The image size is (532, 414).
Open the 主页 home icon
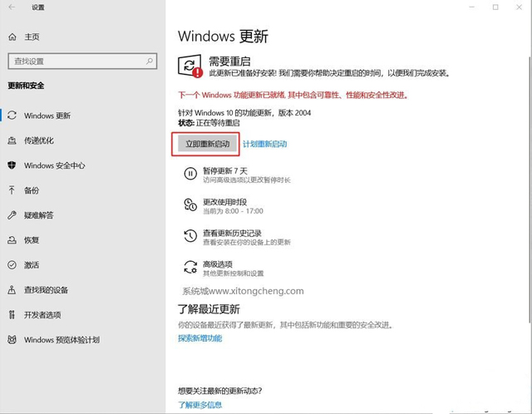tap(12, 37)
